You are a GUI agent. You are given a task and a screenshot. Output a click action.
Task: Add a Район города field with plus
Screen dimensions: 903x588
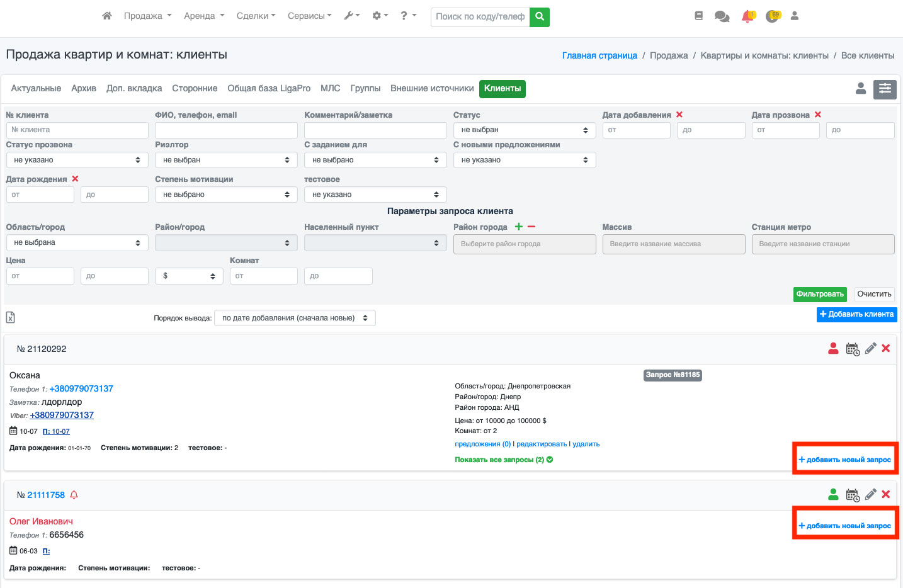click(x=519, y=227)
